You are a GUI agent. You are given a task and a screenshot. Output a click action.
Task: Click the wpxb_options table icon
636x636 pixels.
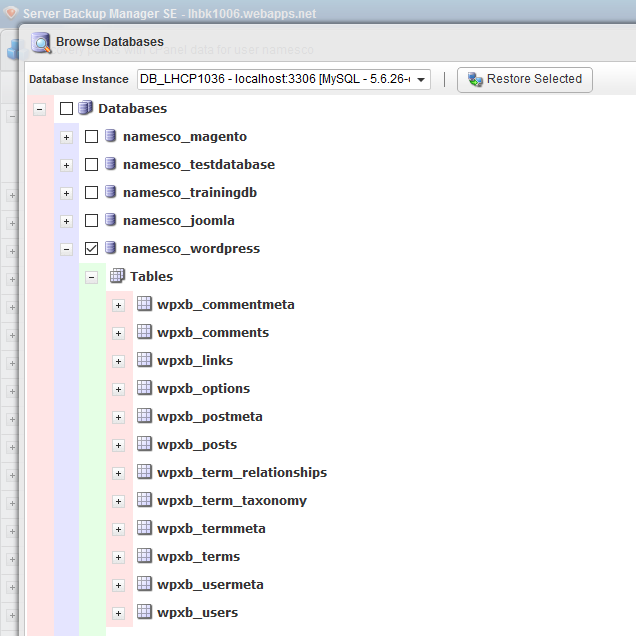144,387
